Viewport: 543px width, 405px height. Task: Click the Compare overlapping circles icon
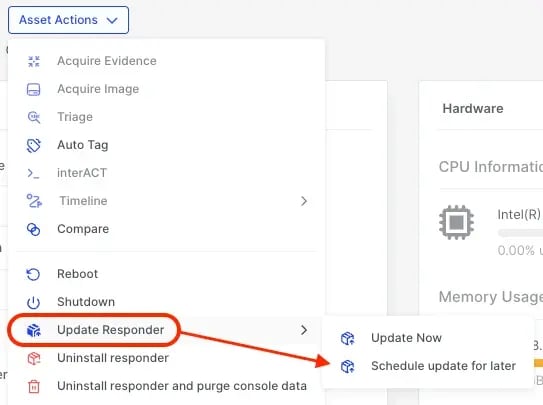point(34,229)
